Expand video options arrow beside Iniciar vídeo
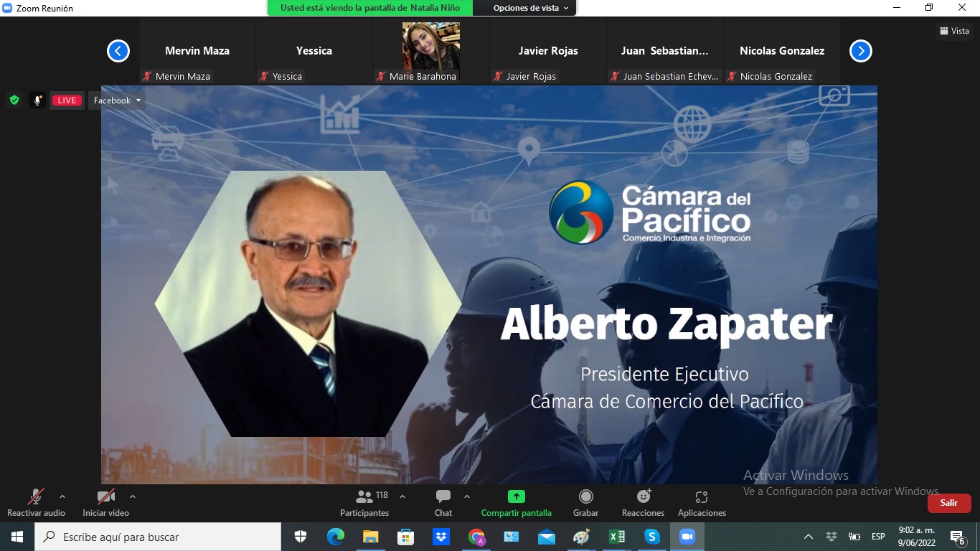The width and height of the screenshot is (980, 551). pyautogui.click(x=132, y=496)
